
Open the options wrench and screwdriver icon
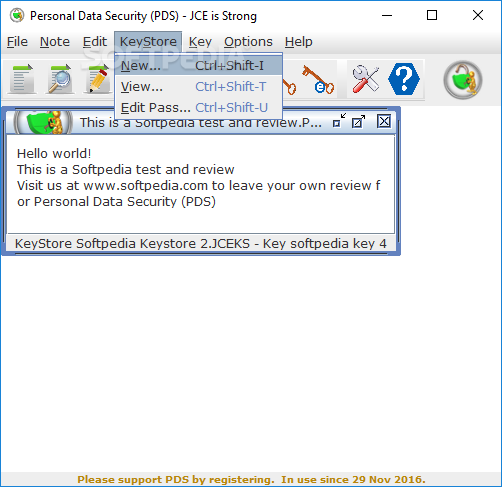[x=365, y=79]
